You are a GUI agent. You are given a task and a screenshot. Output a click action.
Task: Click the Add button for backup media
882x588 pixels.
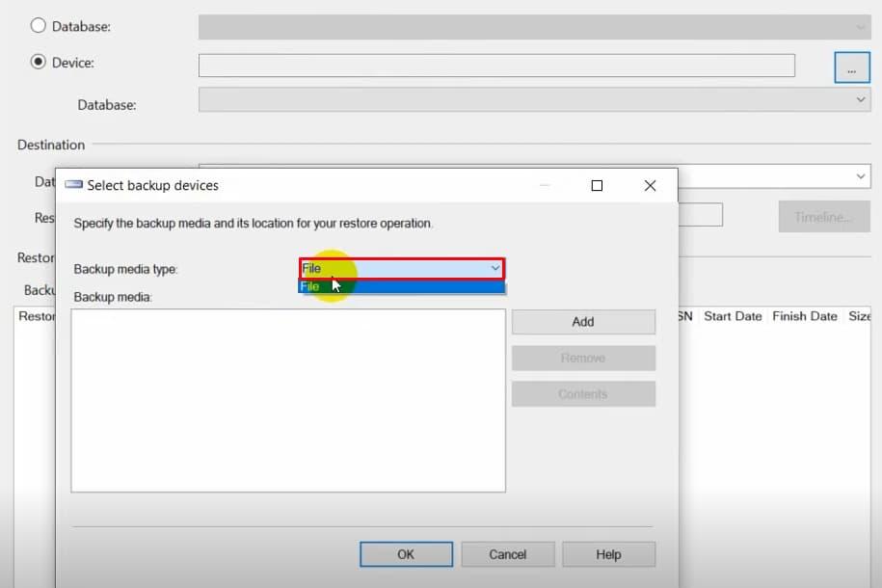tap(582, 321)
